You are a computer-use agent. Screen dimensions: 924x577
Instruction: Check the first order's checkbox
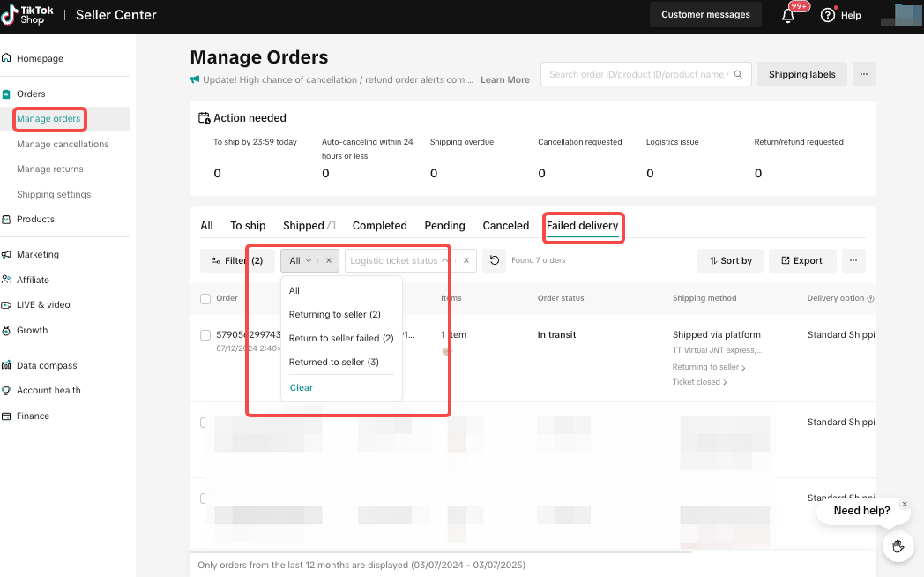[205, 335]
